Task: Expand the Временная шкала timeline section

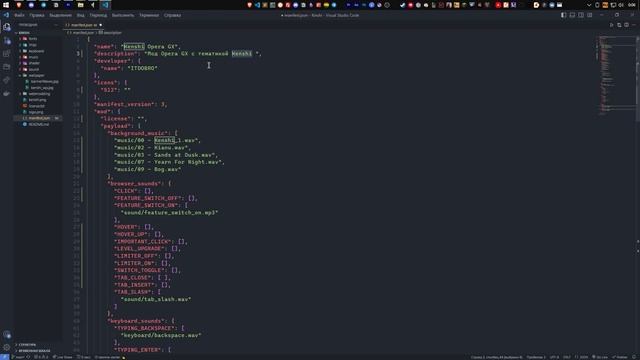Action: point(34,351)
